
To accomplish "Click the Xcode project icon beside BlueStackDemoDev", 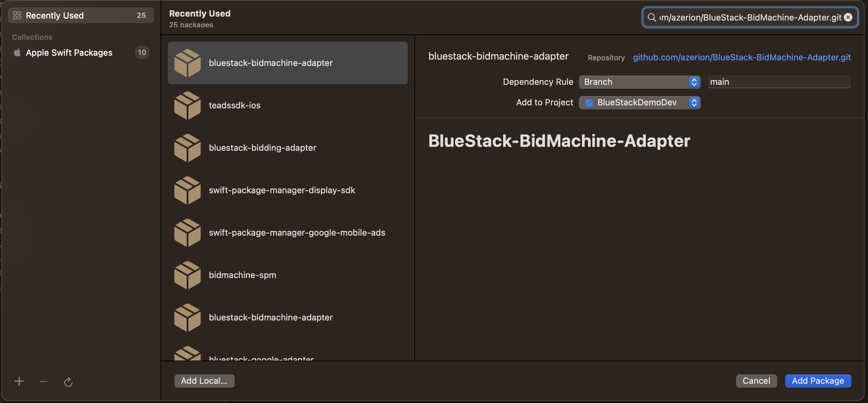I will pyautogui.click(x=589, y=103).
